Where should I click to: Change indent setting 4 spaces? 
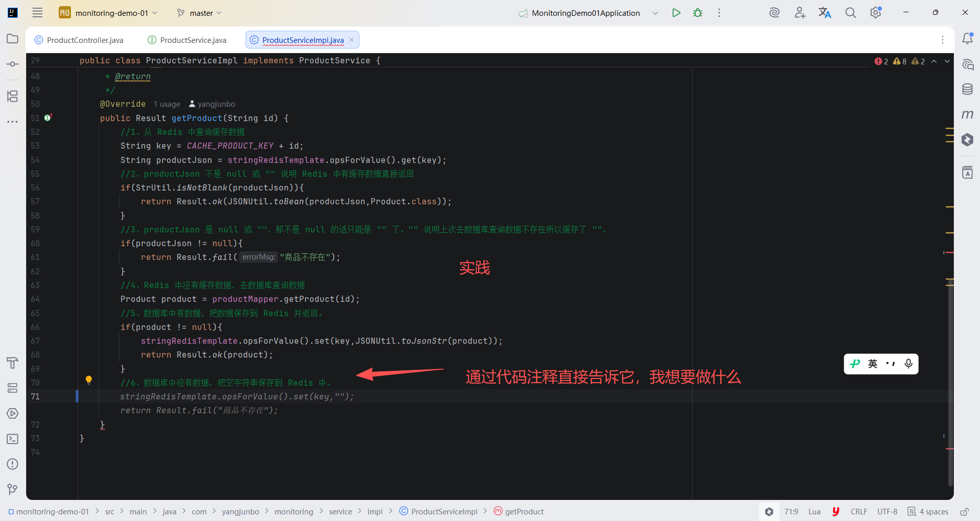click(928, 511)
